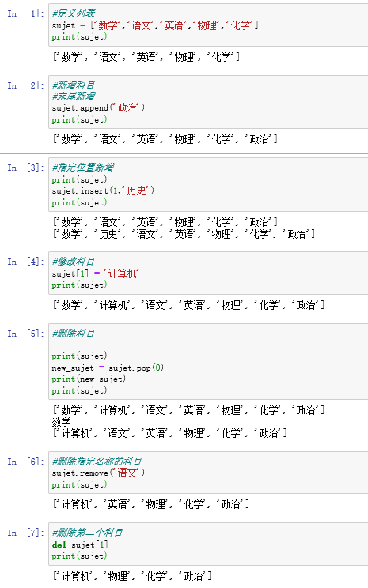Click cell 5 first output line
The image size is (368, 588).
coord(188,410)
